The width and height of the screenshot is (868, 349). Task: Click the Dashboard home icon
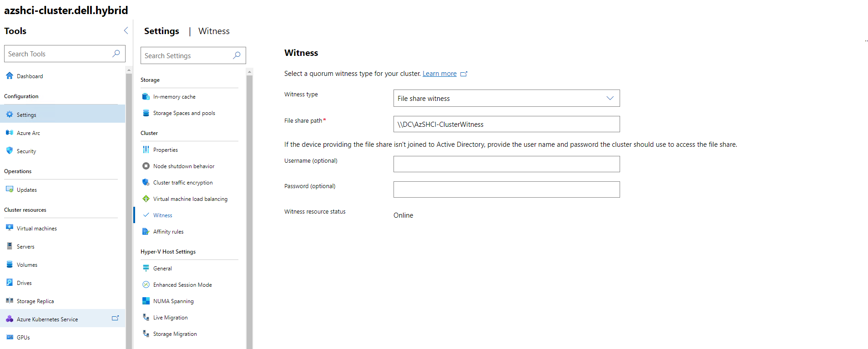point(10,76)
